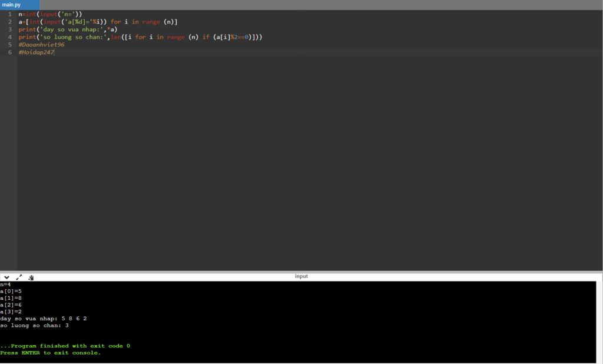Viewport: 603px width, 364px height.
Task: Click console line a[0]=5
Action: (11, 292)
